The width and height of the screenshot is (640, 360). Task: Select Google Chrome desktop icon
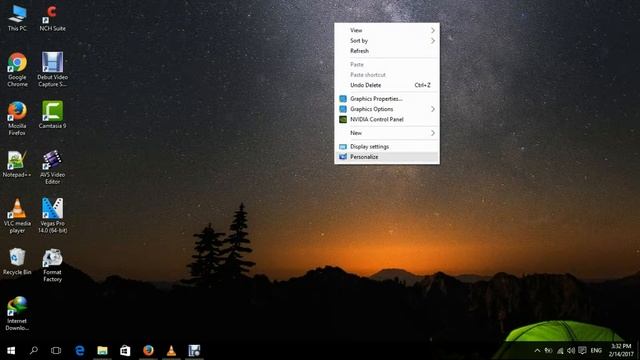[x=17, y=69]
